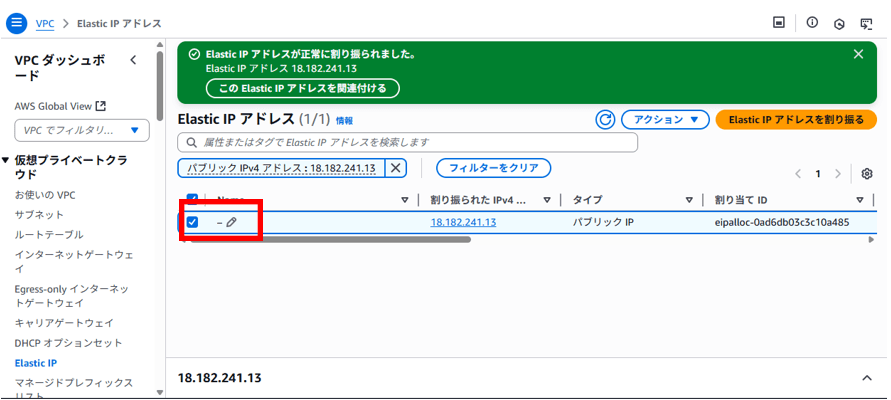Toggle the select-all checkbox in table header
The height and width of the screenshot is (400, 891).
click(x=192, y=198)
